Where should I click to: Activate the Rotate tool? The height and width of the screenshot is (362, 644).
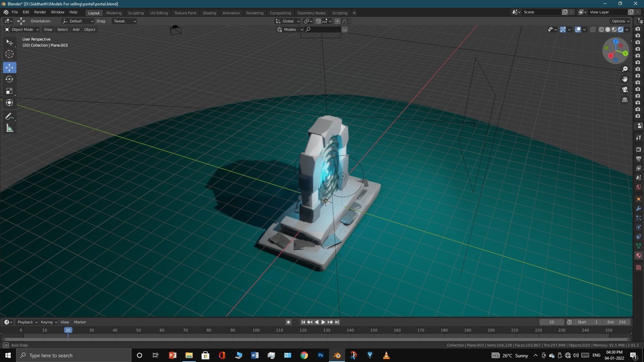pyautogui.click(x=9, y=79)
